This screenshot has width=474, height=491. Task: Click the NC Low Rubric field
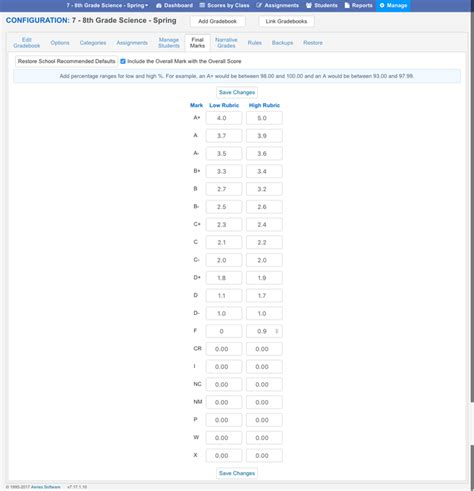click(x=224, y=385)
